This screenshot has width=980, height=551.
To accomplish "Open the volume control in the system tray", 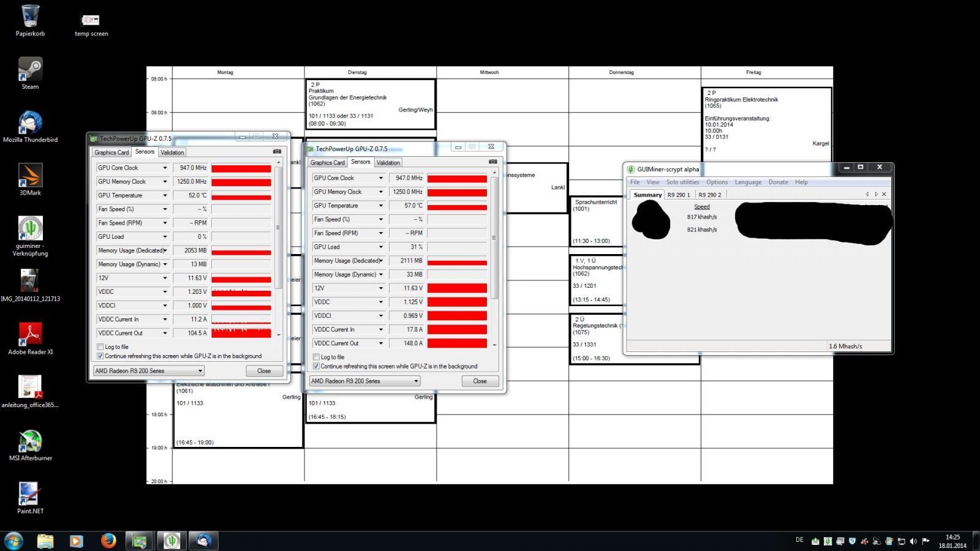I will [x=913, y=541].
